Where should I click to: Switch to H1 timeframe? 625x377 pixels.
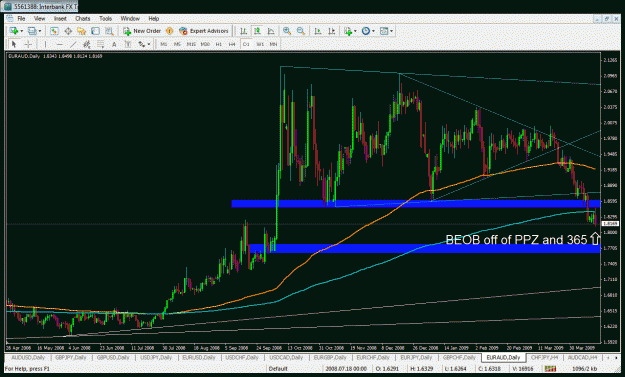tap(218, 44)
